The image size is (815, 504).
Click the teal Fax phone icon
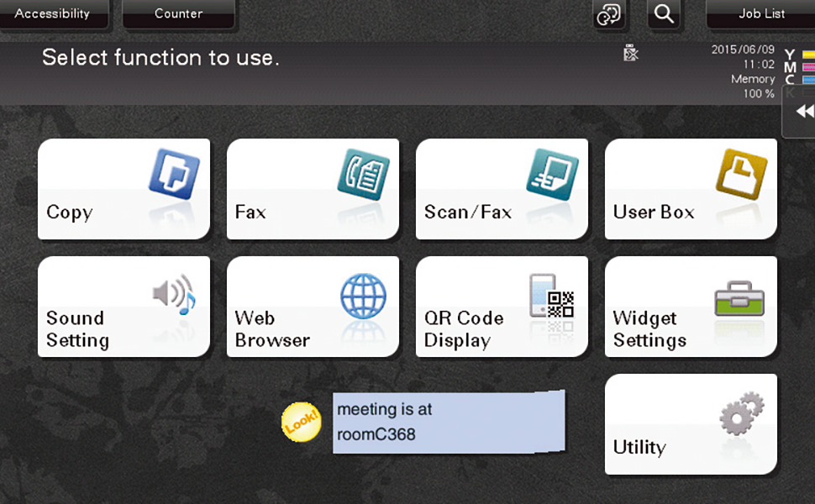click(363, 174)
